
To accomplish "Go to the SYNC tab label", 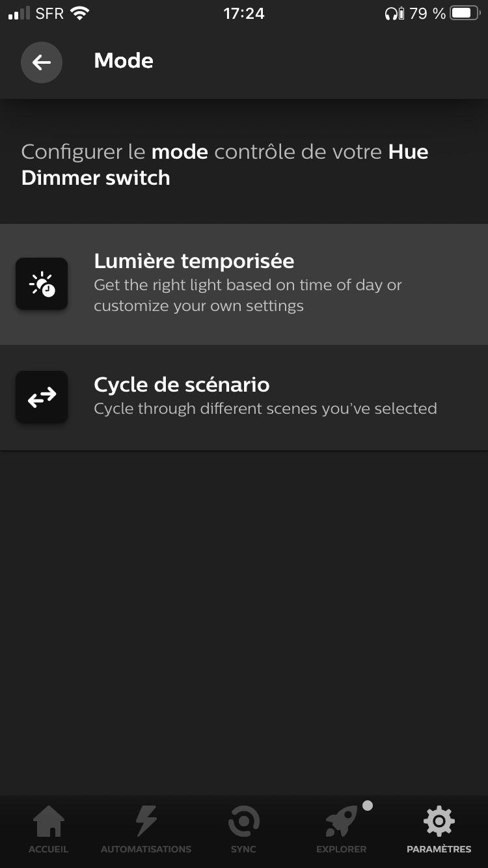I will pyautogui.click(x=243, y=849).
